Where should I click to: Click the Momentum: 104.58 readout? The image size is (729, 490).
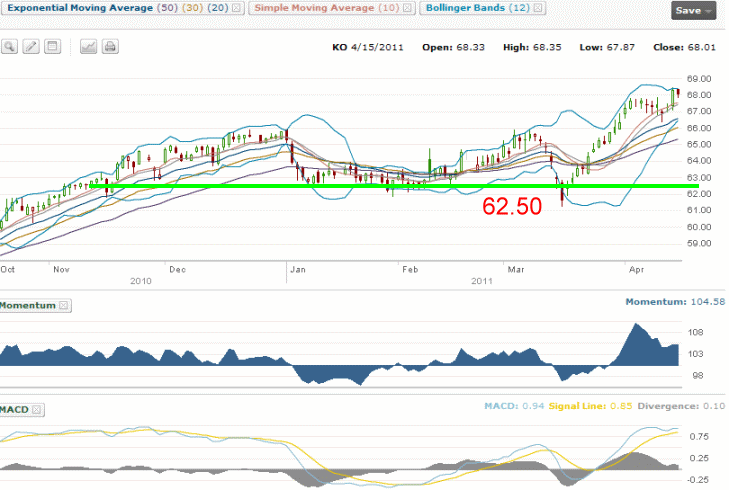coord(675,302)
